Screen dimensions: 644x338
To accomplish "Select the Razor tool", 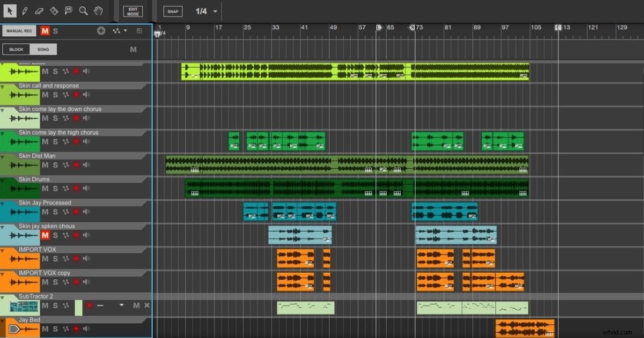I will [x=54, y=11].
